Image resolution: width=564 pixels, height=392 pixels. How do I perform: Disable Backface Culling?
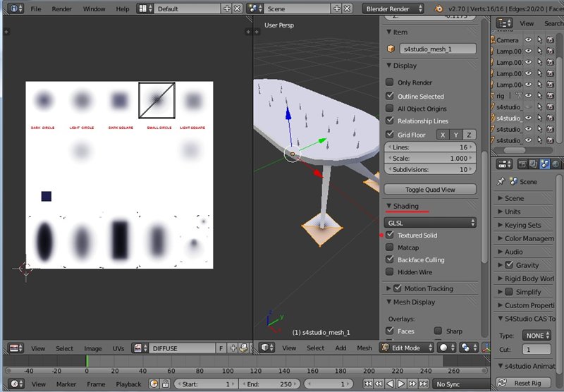(390, 259)
